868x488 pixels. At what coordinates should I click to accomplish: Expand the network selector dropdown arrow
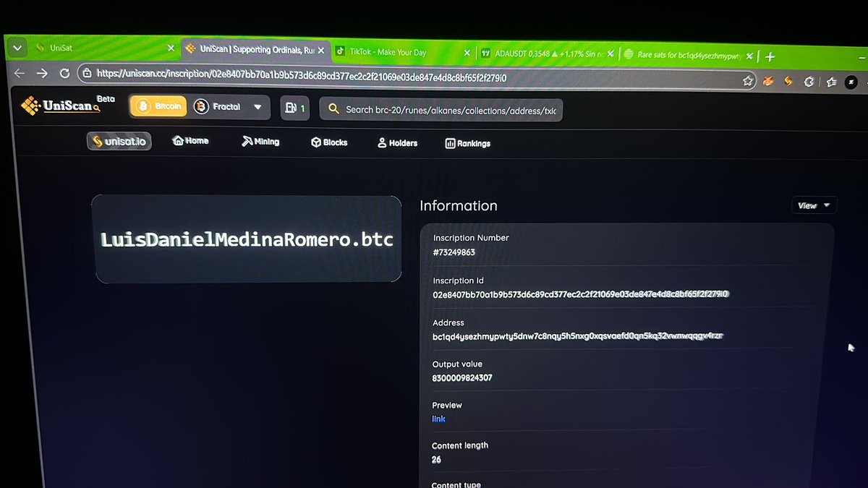(x=258, y=108)
